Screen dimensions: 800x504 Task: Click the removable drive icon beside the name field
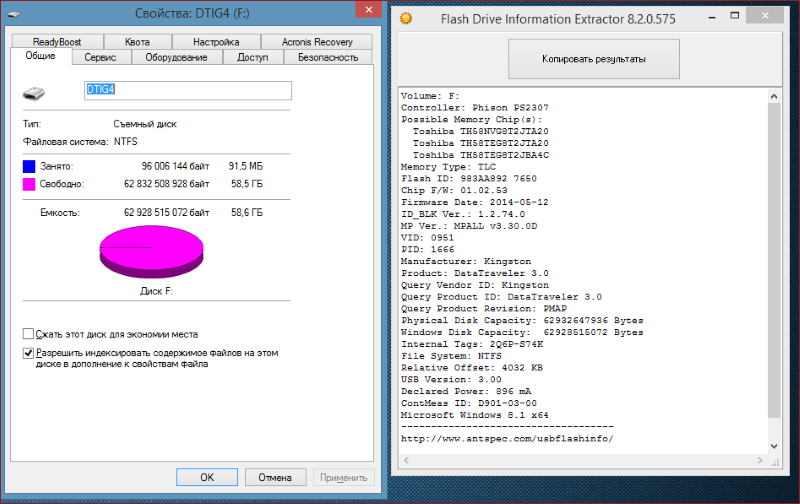[x=34, y=93]
